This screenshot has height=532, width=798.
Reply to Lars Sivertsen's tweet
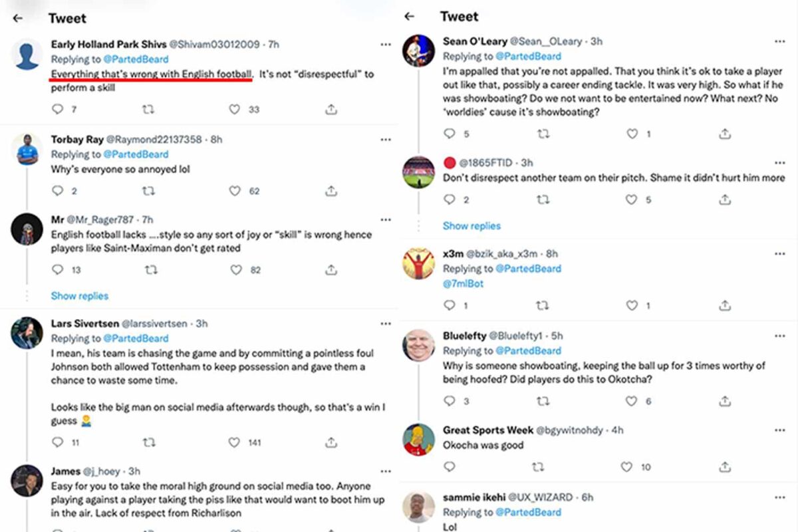point(58,442)
